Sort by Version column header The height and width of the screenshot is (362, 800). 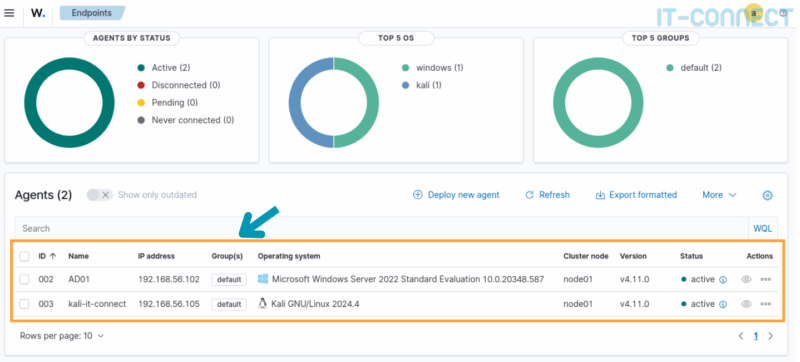pos(633,256)
